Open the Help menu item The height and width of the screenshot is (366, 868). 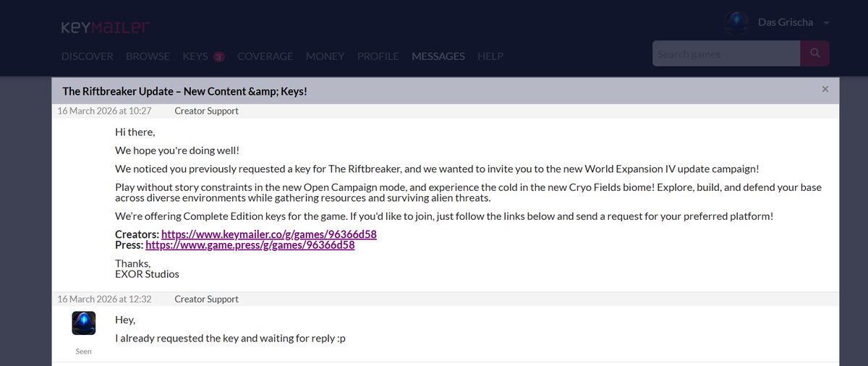pyautogui.click(x=490, y=56)
